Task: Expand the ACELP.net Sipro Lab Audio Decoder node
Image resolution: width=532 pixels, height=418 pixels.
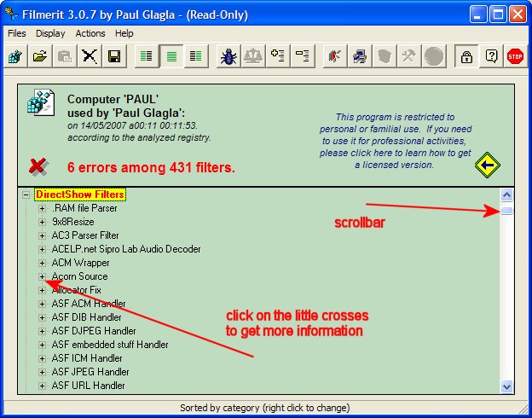Action: click(42, 250)
